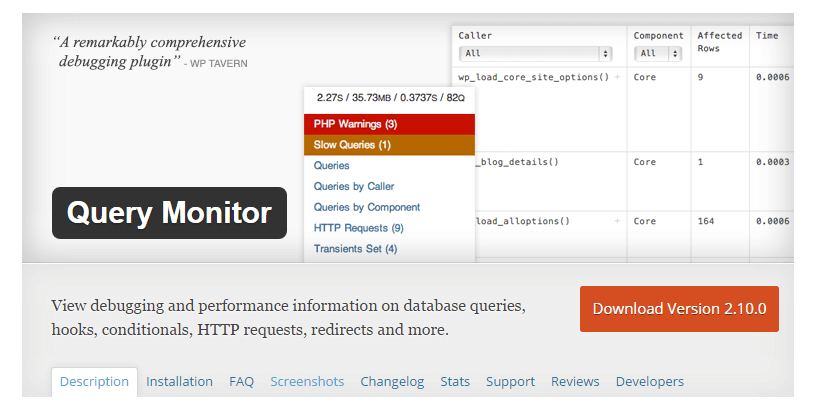The image size is (820, 408).
Task: Open the Developers tab
Action: (x=650, y=382)
